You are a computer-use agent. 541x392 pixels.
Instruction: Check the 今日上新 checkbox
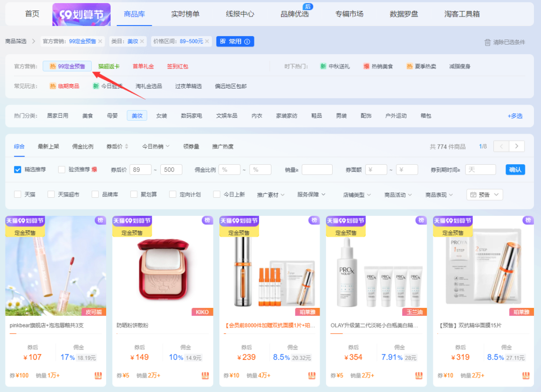pos(217,194)
